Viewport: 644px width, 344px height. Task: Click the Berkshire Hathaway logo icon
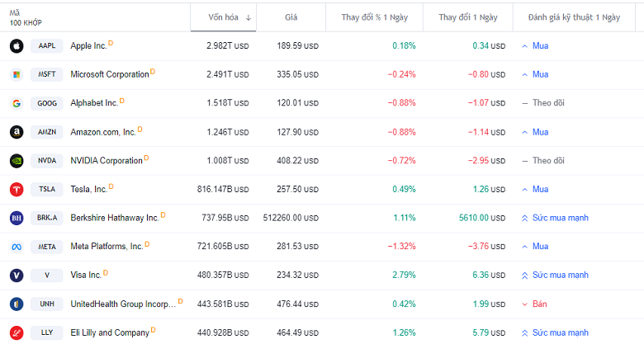coord(16,218)
